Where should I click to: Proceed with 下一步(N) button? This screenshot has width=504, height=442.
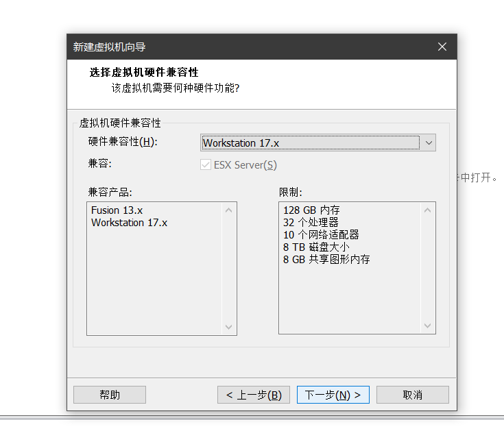[x=333, y=395]
